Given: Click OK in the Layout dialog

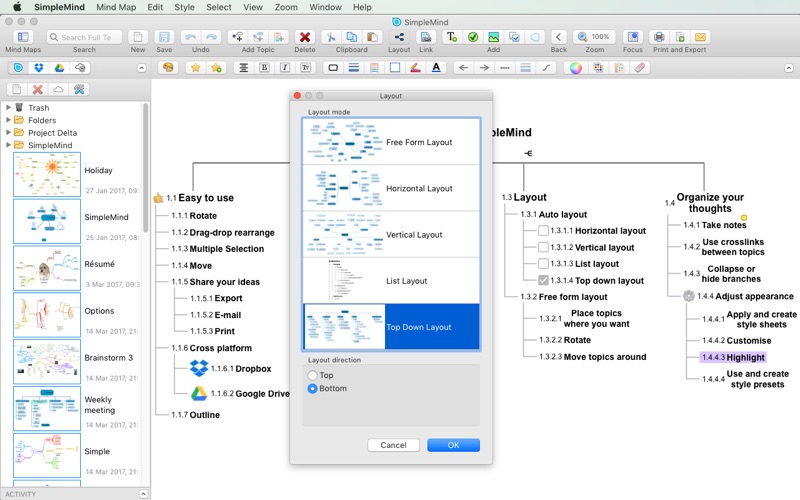Looking at the screenshot, I should pos(453,445).
